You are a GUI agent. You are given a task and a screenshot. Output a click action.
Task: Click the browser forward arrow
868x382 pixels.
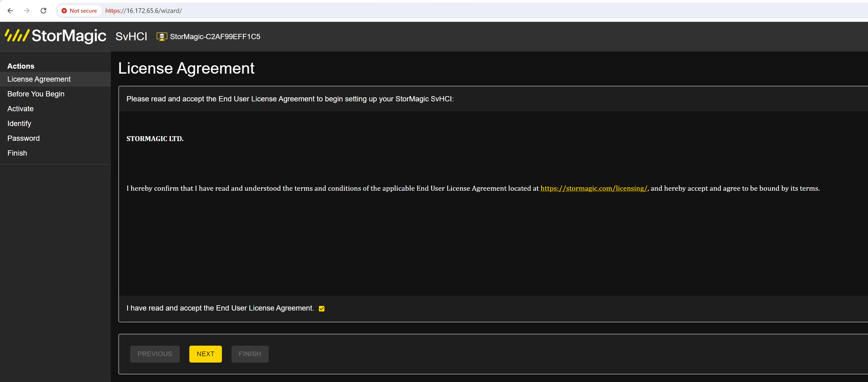[26, 11]
